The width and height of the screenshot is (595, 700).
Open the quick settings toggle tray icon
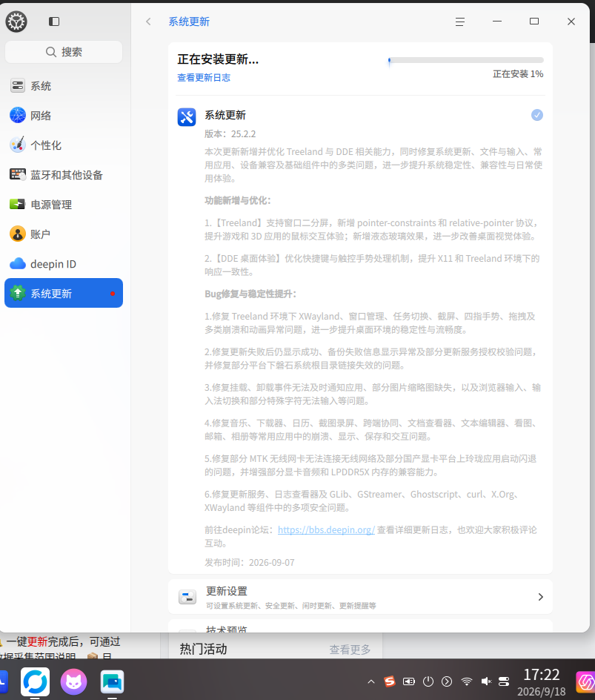coord(504,681)
